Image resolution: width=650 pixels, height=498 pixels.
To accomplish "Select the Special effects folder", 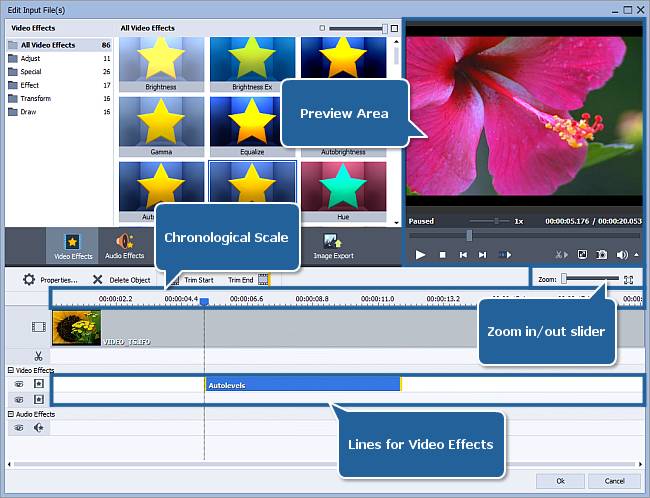I will click(x=59, y=72).
